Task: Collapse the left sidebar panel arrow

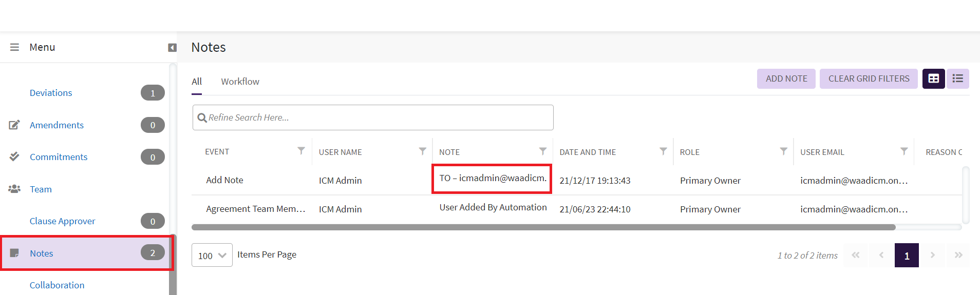Action: point(172,48)
